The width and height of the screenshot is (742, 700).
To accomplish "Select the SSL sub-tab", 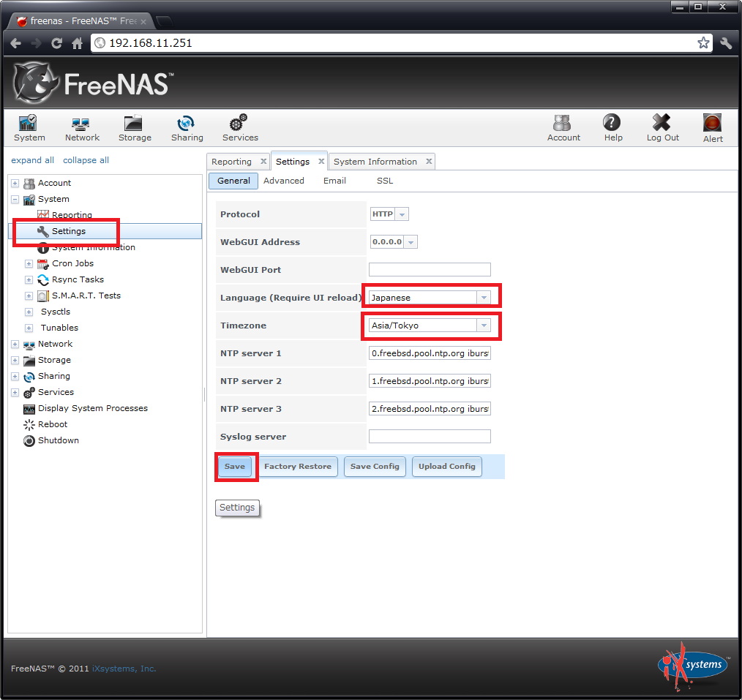I will (385, 181).
